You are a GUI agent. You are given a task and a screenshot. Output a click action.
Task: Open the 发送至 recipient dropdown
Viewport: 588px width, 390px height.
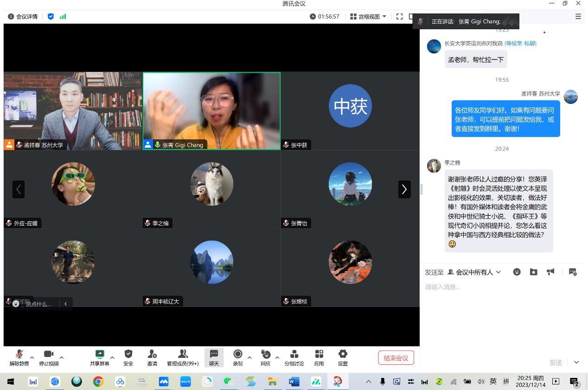pyautogui.click(x=474, y=272)
